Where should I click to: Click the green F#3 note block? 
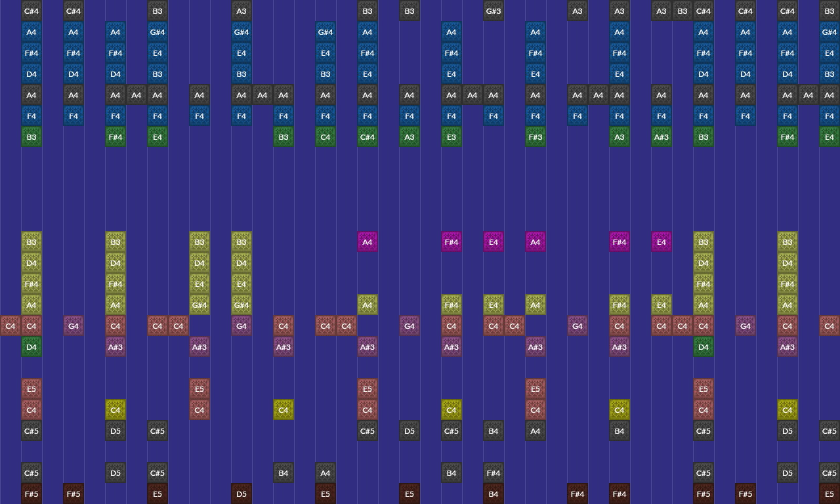(x=535, y=137)
